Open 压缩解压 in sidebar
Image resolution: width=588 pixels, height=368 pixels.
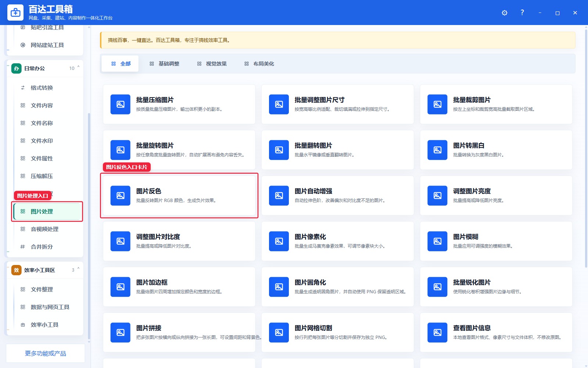coord(47,176)
